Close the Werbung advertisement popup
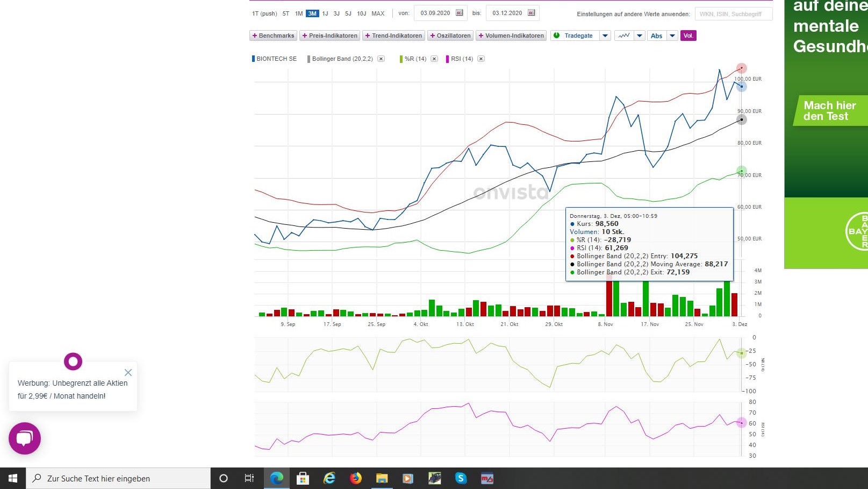868x489 pixels. 128,372
